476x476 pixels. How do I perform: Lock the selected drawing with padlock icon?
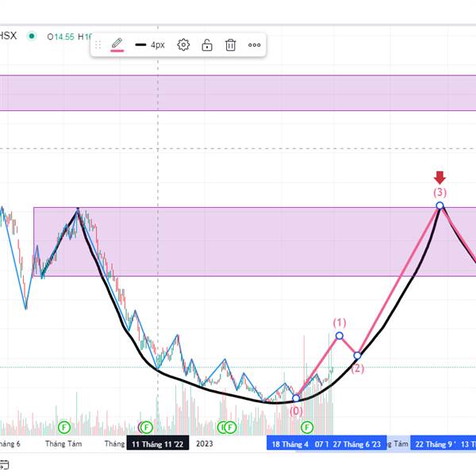[207, 45]
